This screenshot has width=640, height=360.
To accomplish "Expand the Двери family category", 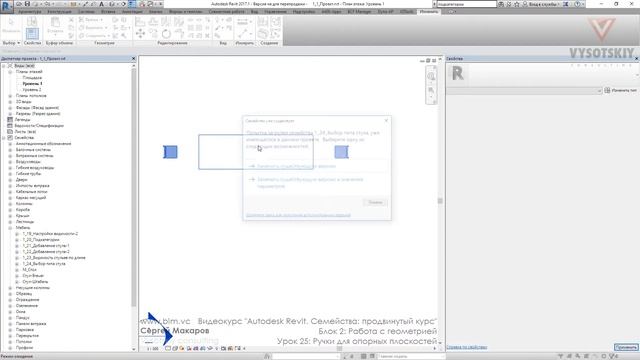I will (x=10, y=180).
